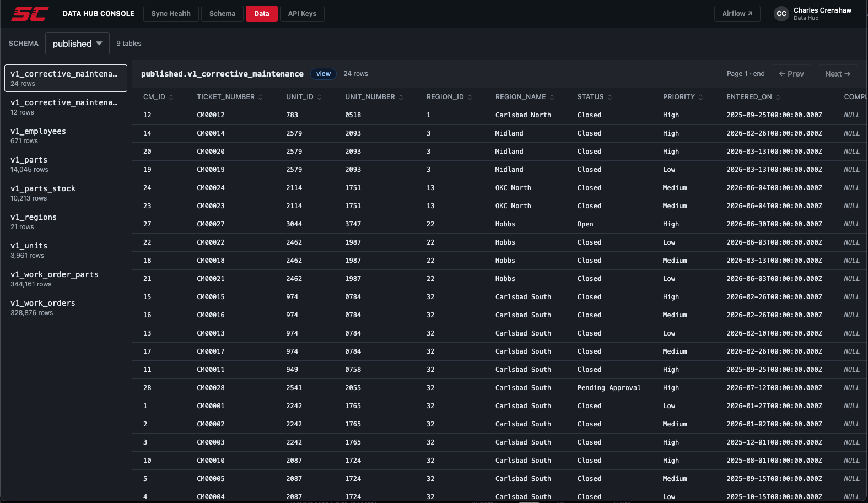Click the 24 rows count in header
The width and height of the screenshot is (868, 503).
click(355, 74)
